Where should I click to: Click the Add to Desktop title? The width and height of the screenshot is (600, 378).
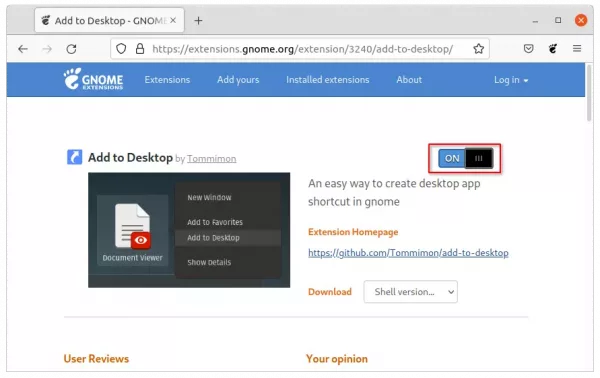(130, 158)
